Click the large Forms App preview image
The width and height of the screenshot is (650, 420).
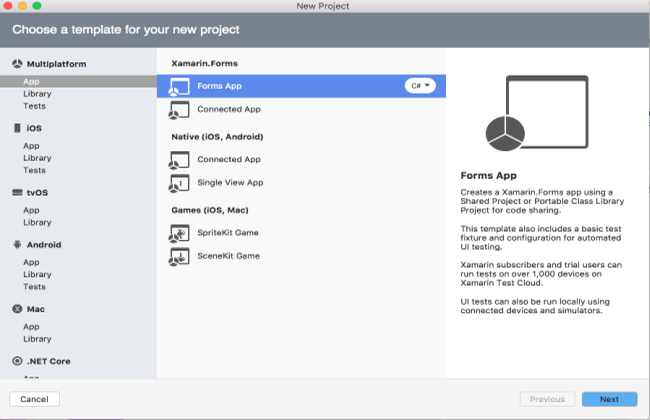pyautogui.click(x=537, y=113)
